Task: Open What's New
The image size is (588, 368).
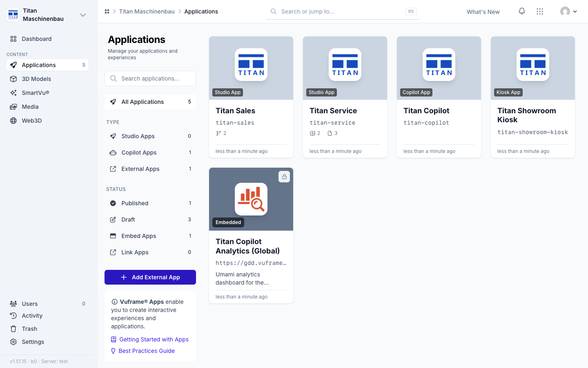Action: (x=483, y=12)
